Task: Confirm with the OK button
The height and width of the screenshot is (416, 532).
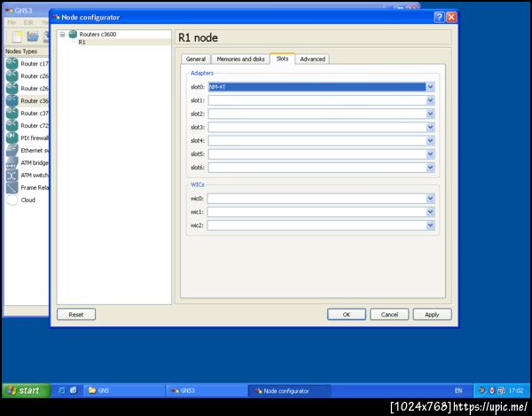Action: pyautogui.click(x=347, y=315)
